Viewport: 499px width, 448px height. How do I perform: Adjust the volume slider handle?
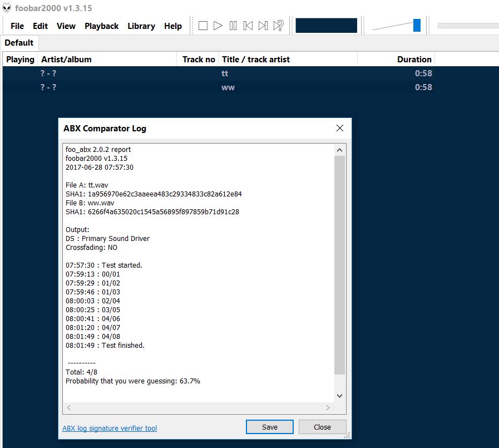coord(417,25)
